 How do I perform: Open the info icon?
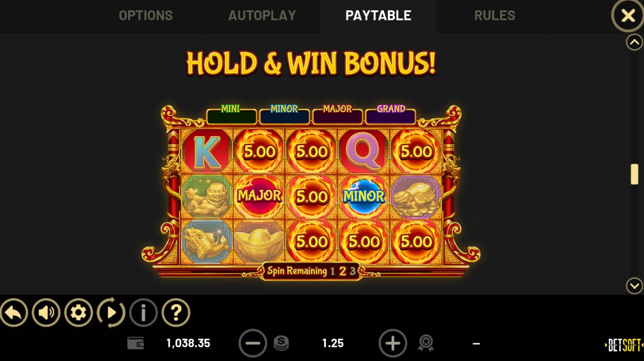[x=143, y=313]
